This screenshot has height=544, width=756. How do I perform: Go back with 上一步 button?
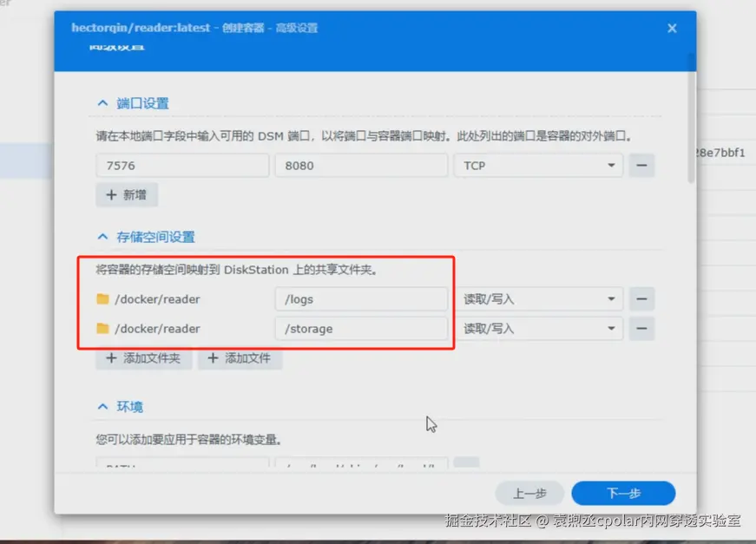[x=529, y=493]
